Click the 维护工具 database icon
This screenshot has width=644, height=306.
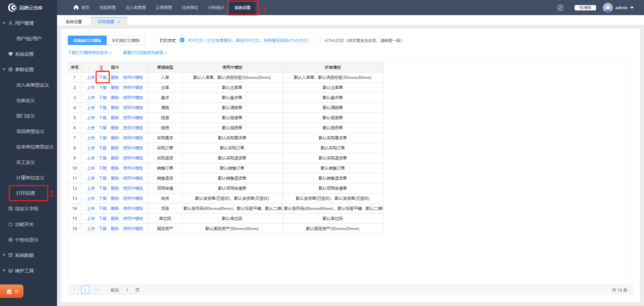pos(11,271)
